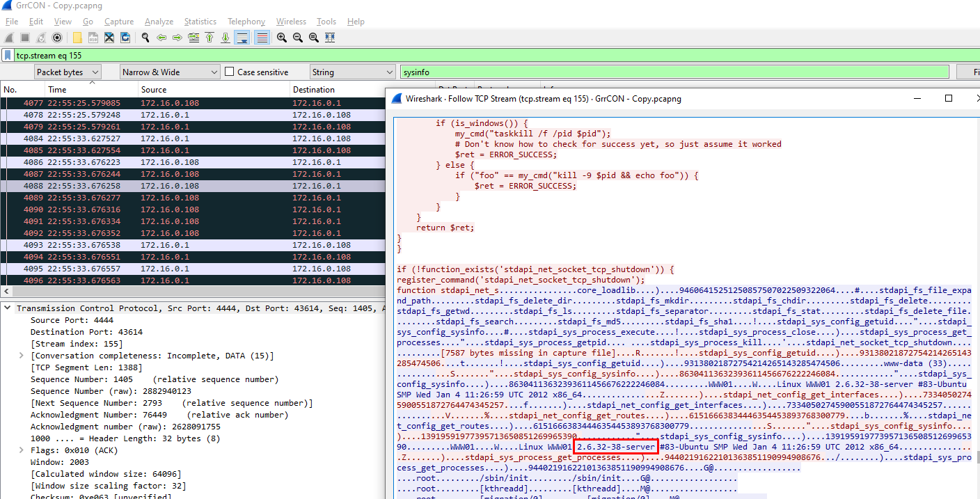Viewport: 980px width, 499px height.
Task: Click the open capture file folder icon
Action: pyautogui.click(x=77, y=38)
